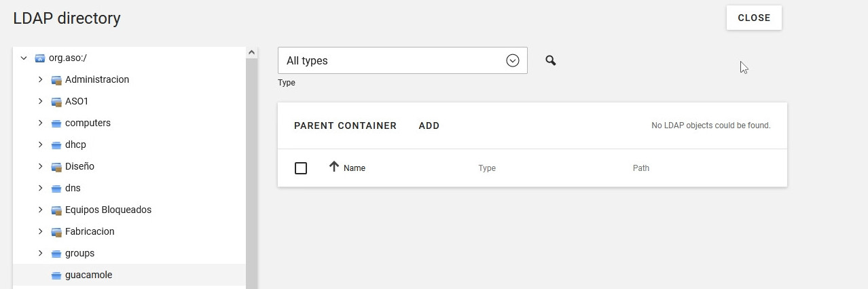Screen dimensions: 868x289
Task: Click the guacamole container icon
Action: click(56, 275)
